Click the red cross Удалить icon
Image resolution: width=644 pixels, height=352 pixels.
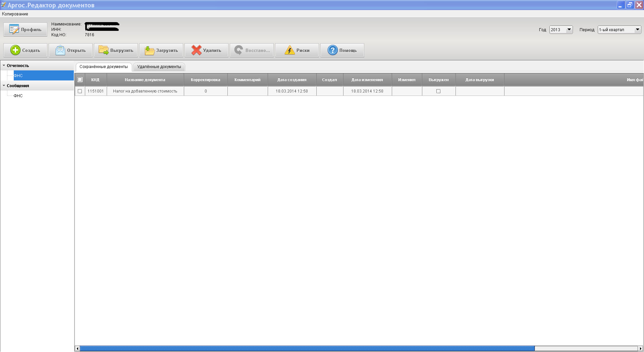[x=196, y=50]
